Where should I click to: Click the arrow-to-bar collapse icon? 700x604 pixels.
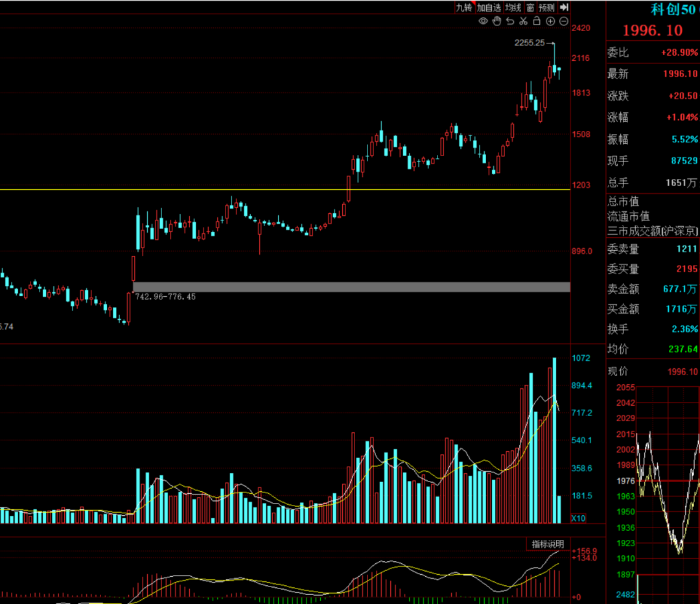(x=565, y=7)
